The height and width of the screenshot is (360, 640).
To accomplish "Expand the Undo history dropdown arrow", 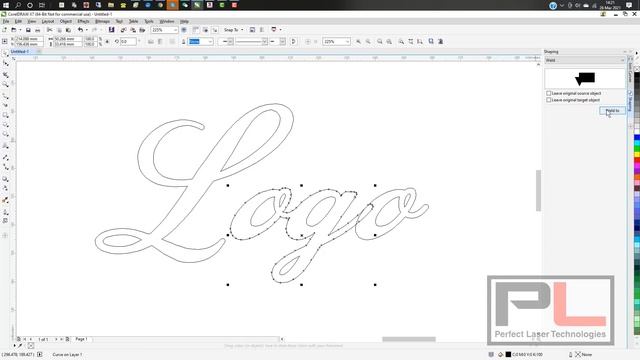I will point(87,30).
